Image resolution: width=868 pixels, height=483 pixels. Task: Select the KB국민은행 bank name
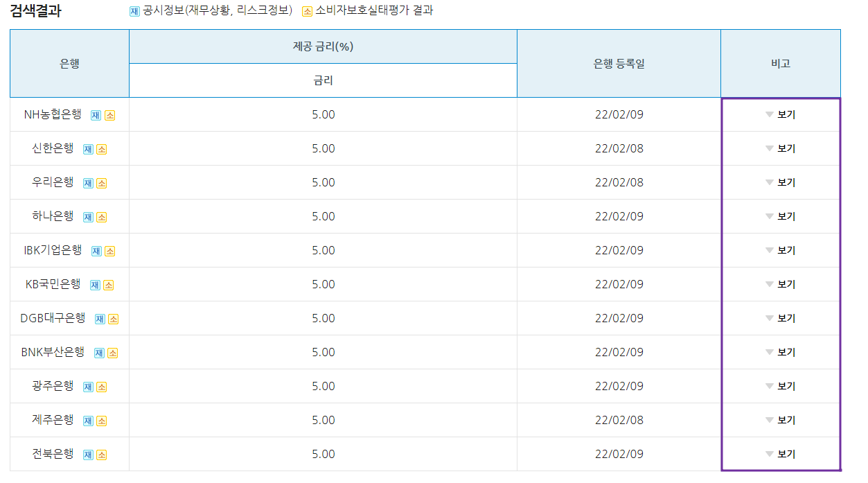53,284
